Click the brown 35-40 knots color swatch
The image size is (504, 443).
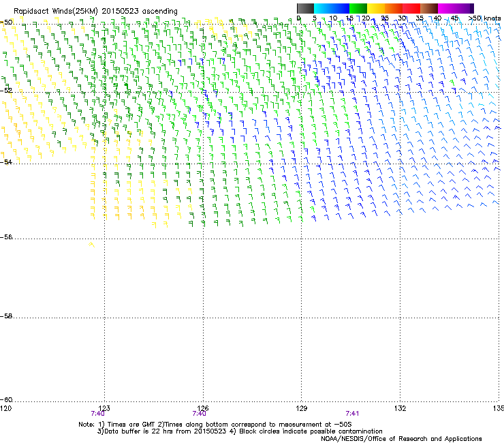tap(429, 8)
